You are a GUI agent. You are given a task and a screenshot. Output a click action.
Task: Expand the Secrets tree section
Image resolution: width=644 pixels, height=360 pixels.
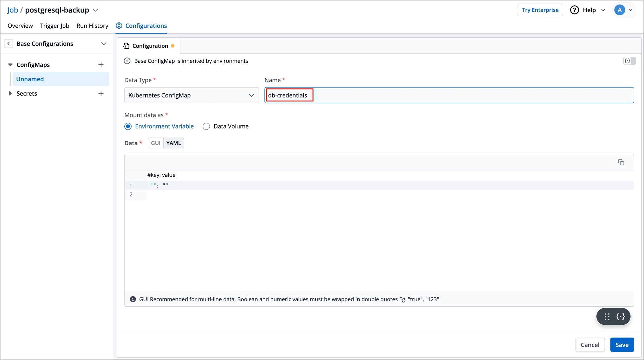(10, 93)
